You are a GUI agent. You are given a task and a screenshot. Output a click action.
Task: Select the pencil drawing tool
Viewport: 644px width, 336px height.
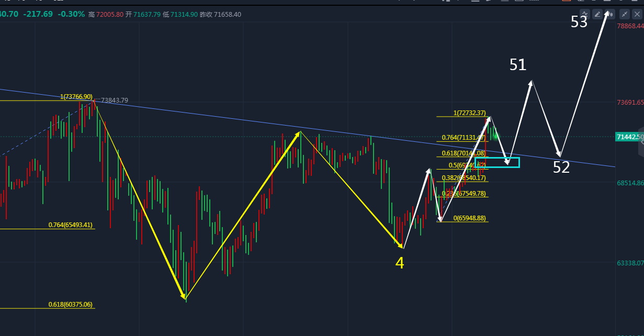pos(597,14)
